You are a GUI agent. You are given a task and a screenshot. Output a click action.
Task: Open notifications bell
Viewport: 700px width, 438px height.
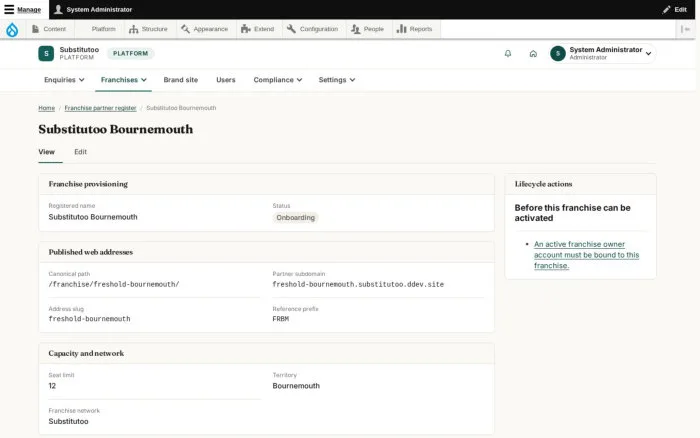508,54
